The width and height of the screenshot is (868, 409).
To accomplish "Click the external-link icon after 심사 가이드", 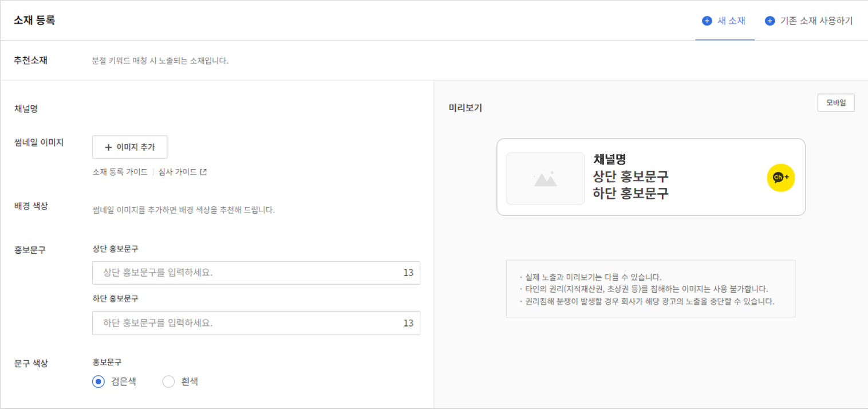I will tap(203, 172).
